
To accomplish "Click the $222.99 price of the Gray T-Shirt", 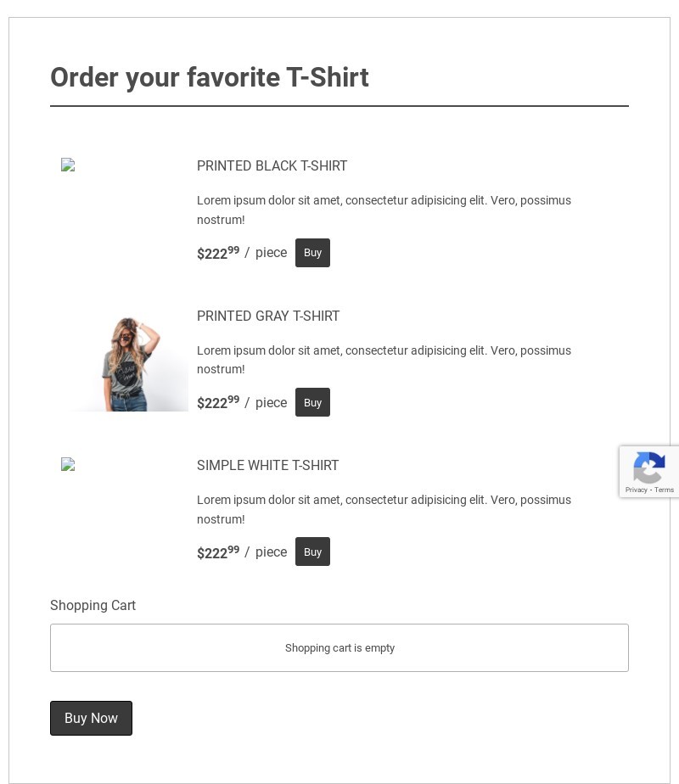I will (217, 402).
